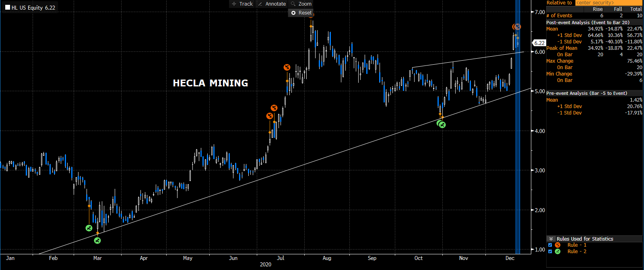This screenshot has height=270, width=644.
Task: Click the lowest green marker in early March
Action: 97,241
